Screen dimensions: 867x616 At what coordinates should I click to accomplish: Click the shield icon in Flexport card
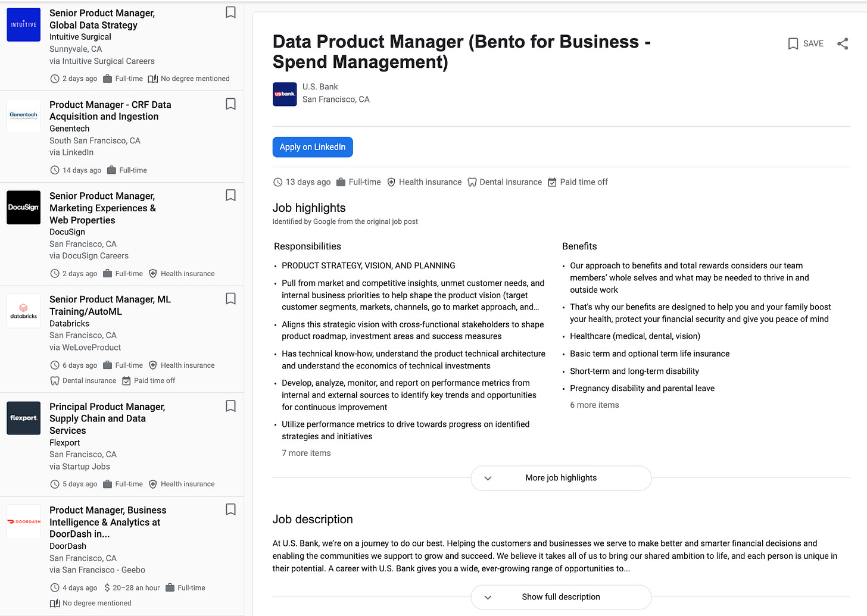tap(153, 484)
